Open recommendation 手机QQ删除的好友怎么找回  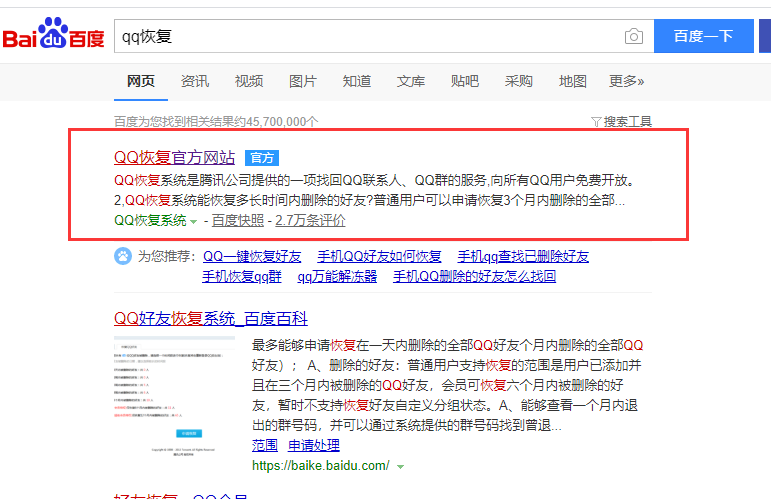point(474,276)
